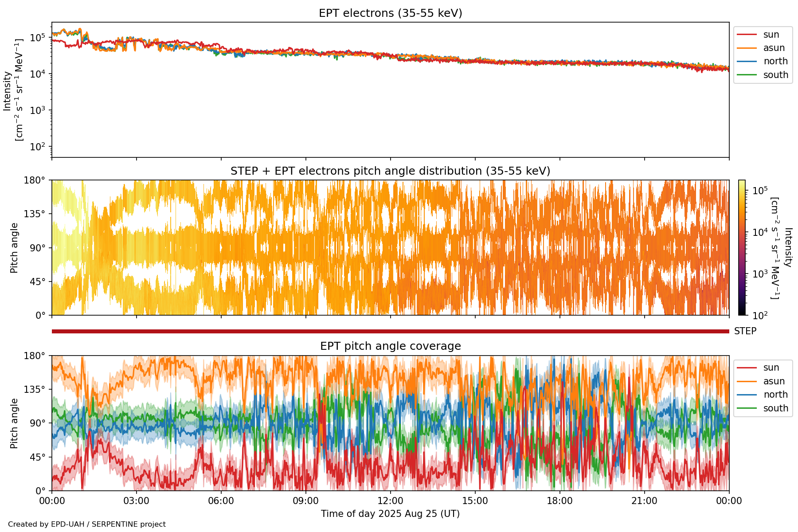The image size is (798, 532).
Task: Select north line marker in coverage legend
Action: [747, 395]
